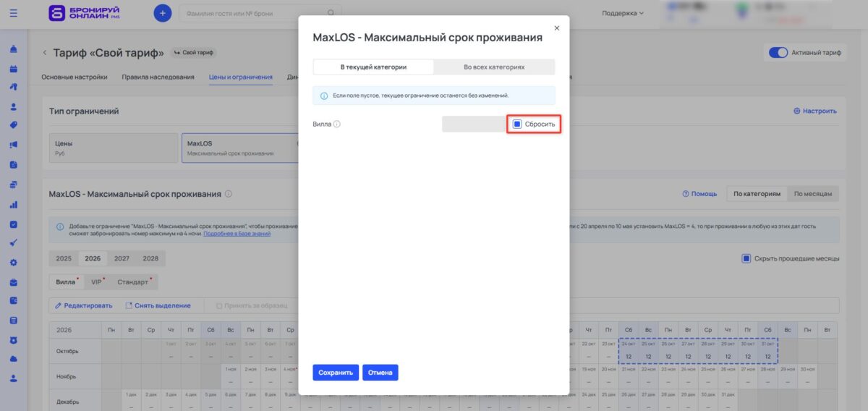Select the 2028 year tab

tap(150, 258)
